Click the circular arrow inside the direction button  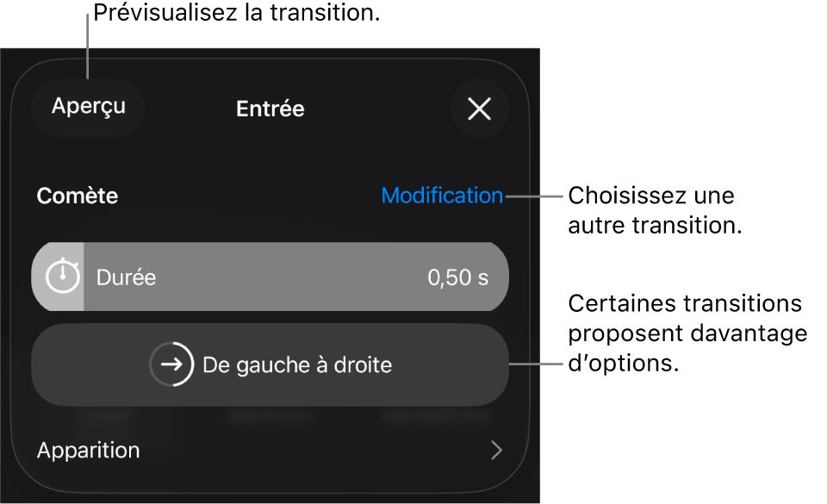pos(170,364)
